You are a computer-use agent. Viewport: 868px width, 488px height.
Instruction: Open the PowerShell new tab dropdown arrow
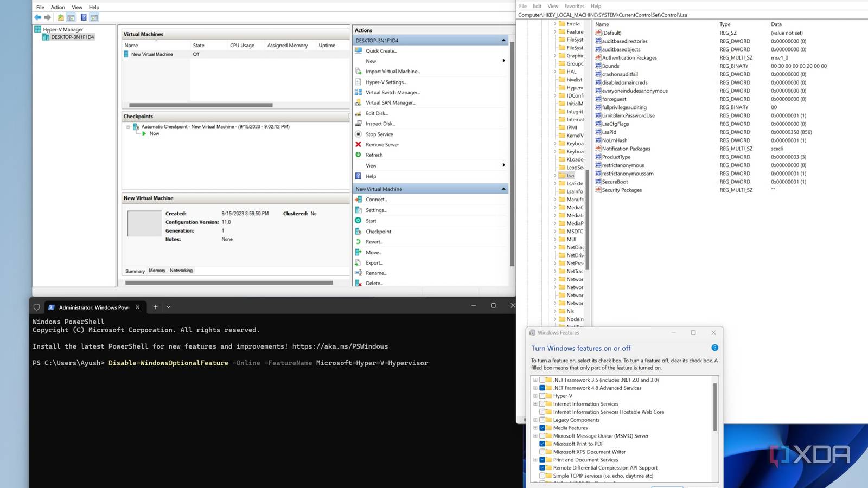click(168, 307)
